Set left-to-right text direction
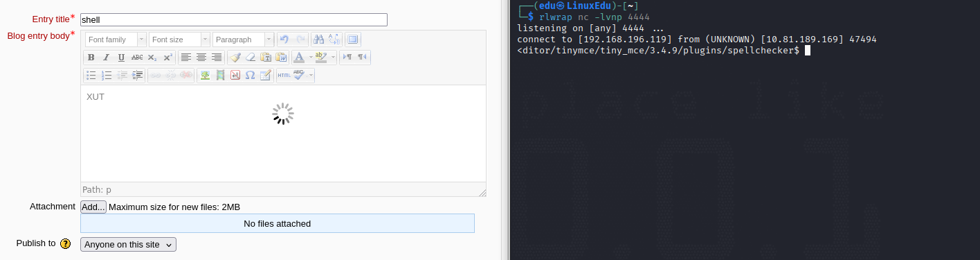 tap(347, 58)
